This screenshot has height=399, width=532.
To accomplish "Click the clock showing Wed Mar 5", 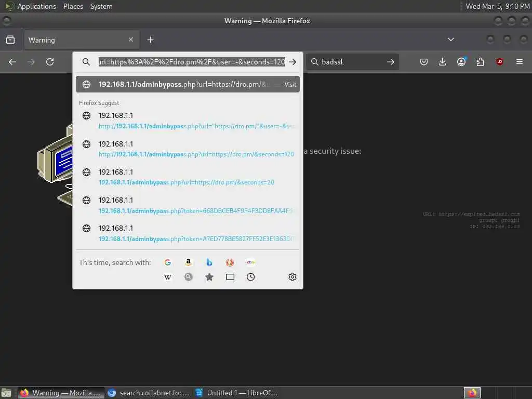I will pyautogui.click(x=497, y=6).
